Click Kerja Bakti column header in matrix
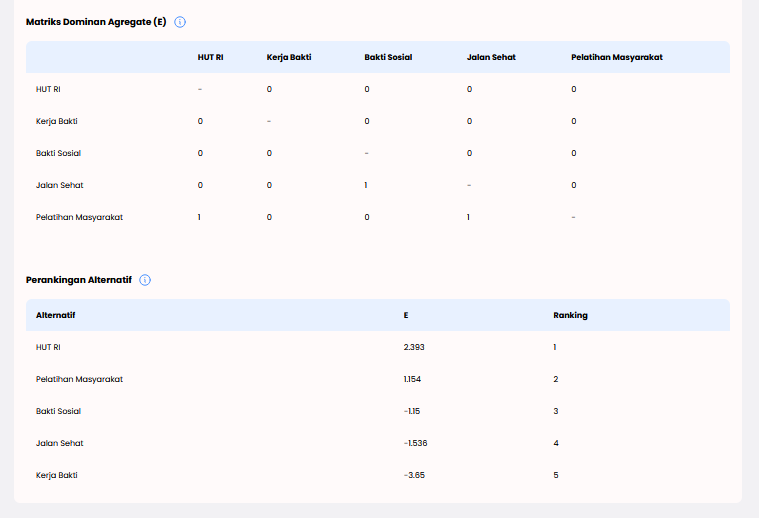The image size is (759, 518). tap(288, 57)
